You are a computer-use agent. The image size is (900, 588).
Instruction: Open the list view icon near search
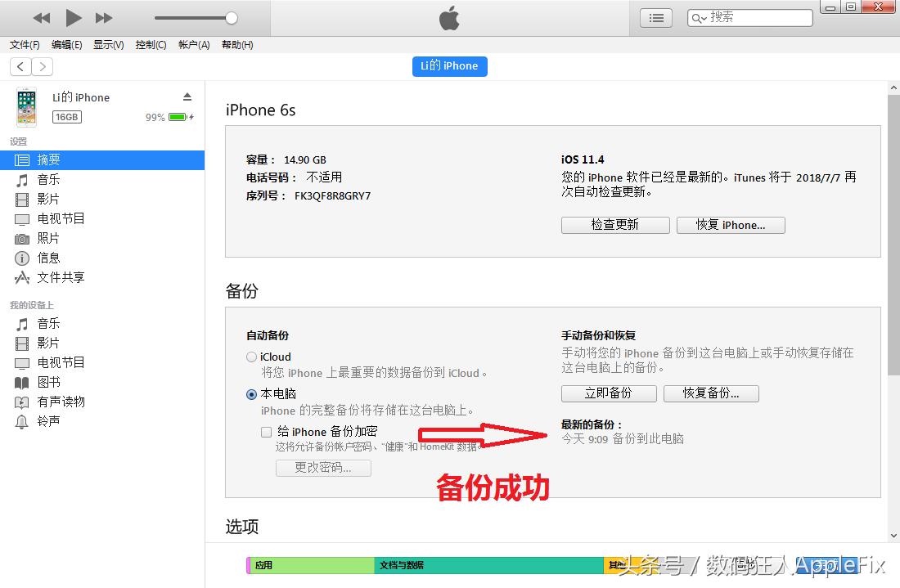655,17
